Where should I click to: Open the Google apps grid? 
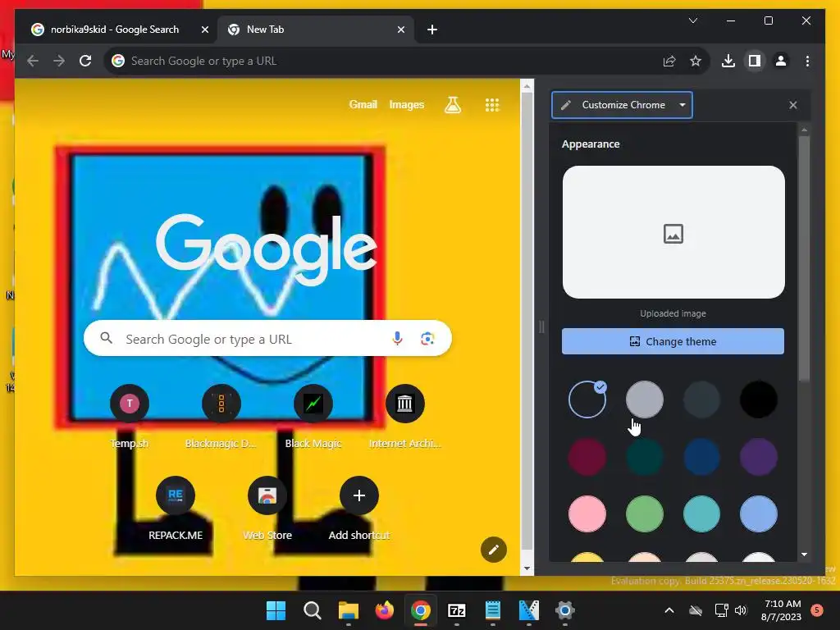click(492, 105)
